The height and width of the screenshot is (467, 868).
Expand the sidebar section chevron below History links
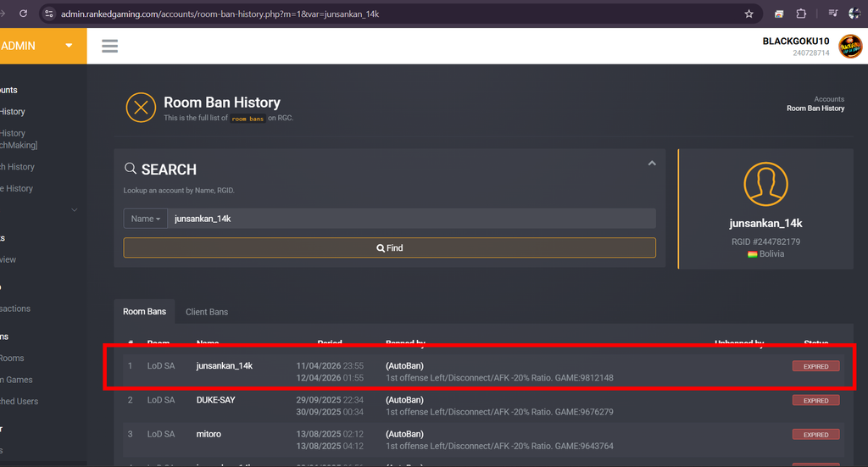coord(75,209)
